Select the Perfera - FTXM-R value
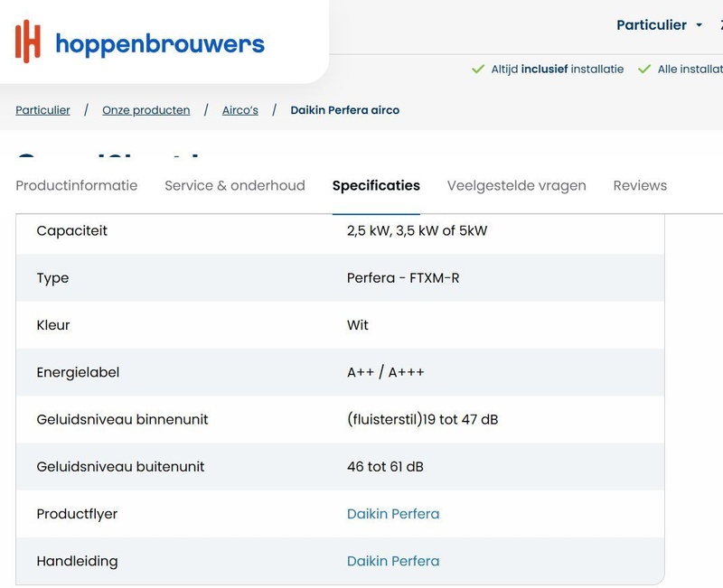Image resolution: width=723 pixels, height=588 pixels. click(x=403, y=278)
